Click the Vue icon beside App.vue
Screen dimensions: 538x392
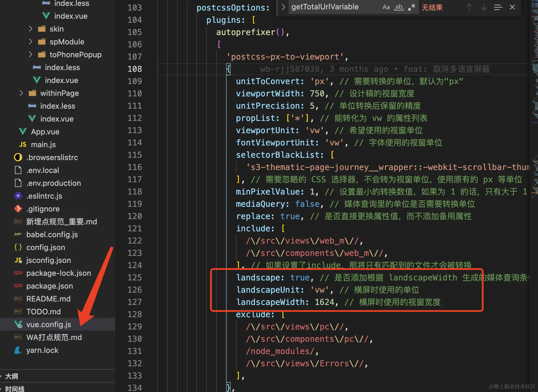[22, 131]
